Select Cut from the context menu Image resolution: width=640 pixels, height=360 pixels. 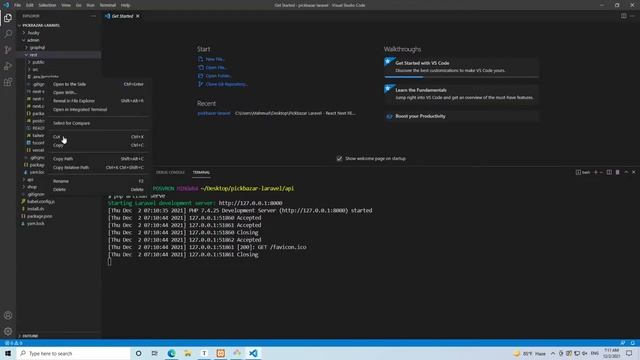pyautogui.click(x=98, y=137)
